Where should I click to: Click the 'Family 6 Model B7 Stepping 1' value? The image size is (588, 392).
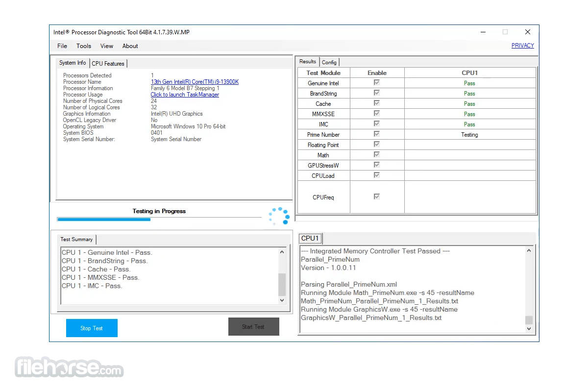[185, 88]
